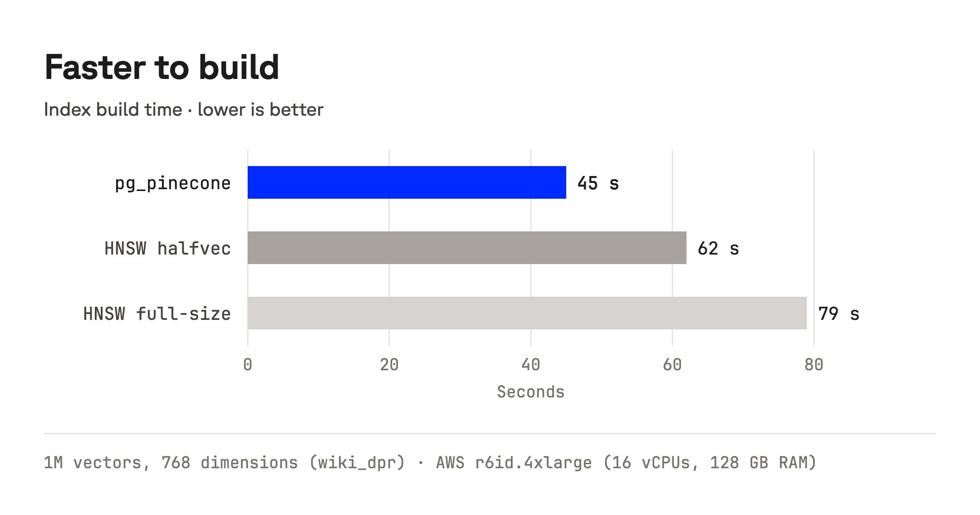Click the 62 s value label
This screenshot has height=515, width=980.
[x=718, y=249]
